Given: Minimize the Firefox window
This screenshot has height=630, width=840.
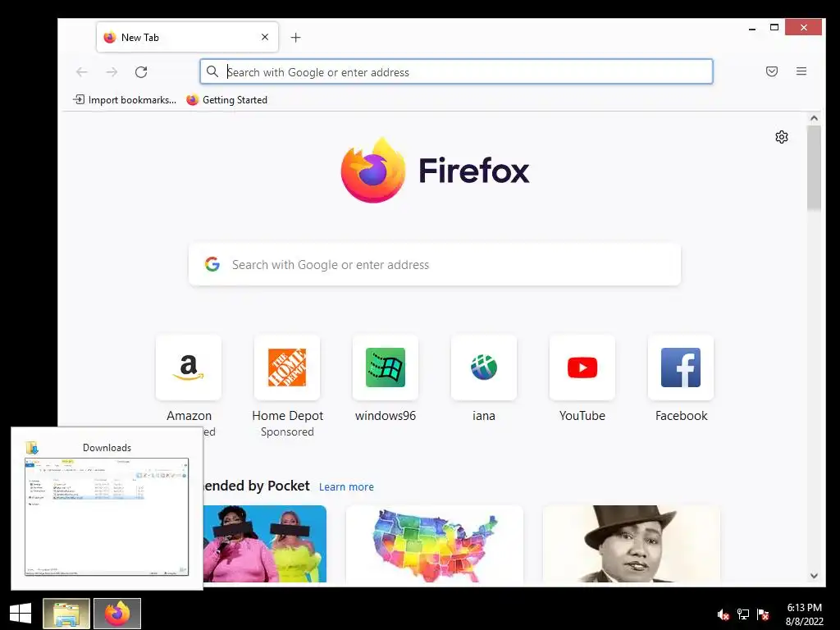Looking at the screenshot, I should coord(752,28).
